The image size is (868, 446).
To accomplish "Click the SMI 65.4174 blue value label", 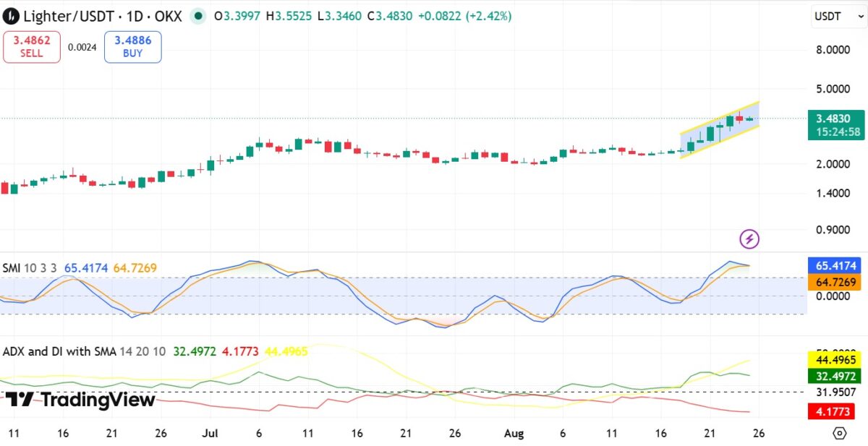I will click(x=834, y=265).
